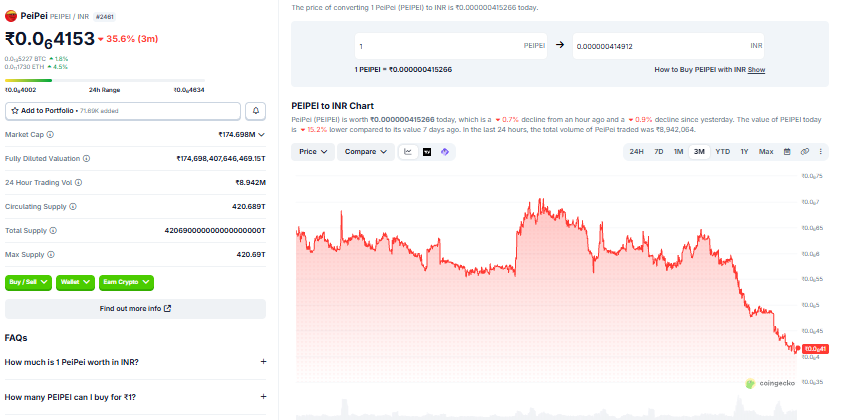Switch to TradingView chart icon
This screenshot has height=420, width=842.
[427, 152]
